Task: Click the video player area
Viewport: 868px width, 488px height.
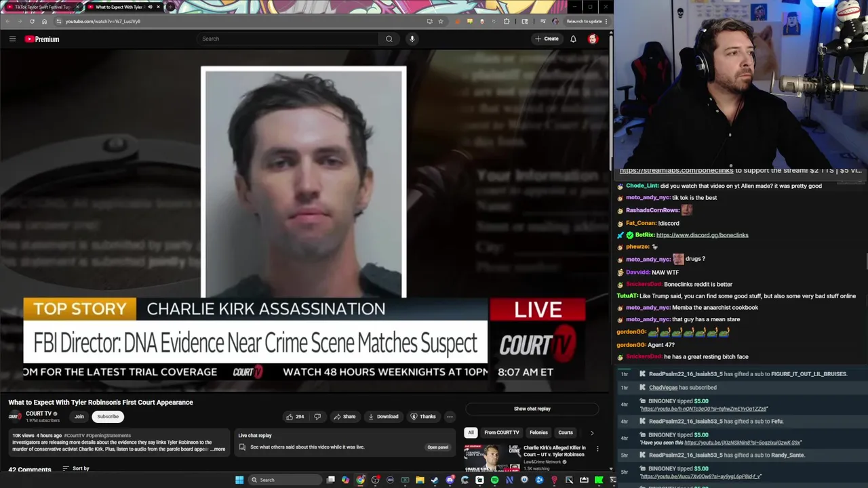Action: coord(304,220)
